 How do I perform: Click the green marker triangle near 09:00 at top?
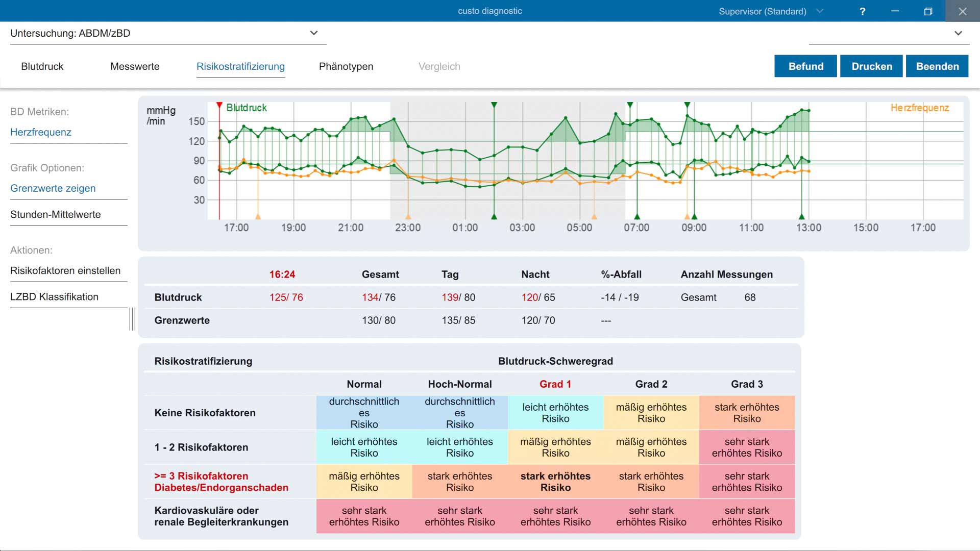click(687, 105)
